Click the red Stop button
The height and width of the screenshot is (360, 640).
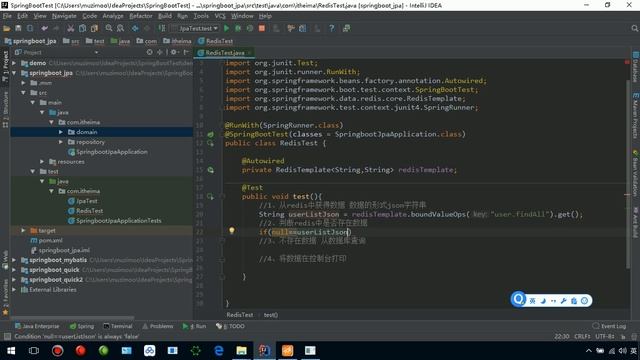[262, 28]
